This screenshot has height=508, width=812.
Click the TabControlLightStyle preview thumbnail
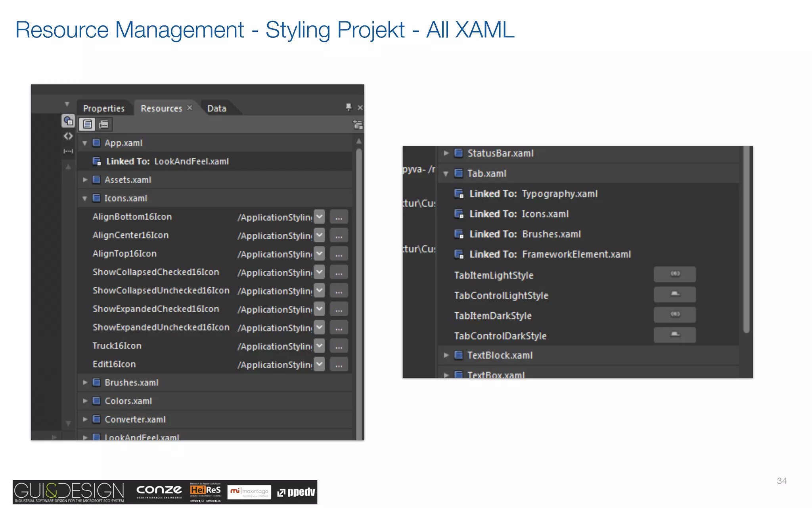(675, 294)
